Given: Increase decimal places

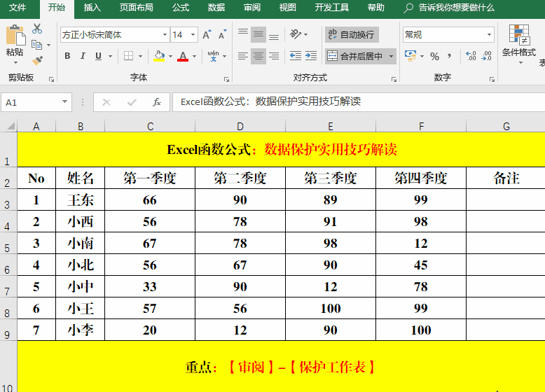Looking at the screenshot, I should coord(471,56).
